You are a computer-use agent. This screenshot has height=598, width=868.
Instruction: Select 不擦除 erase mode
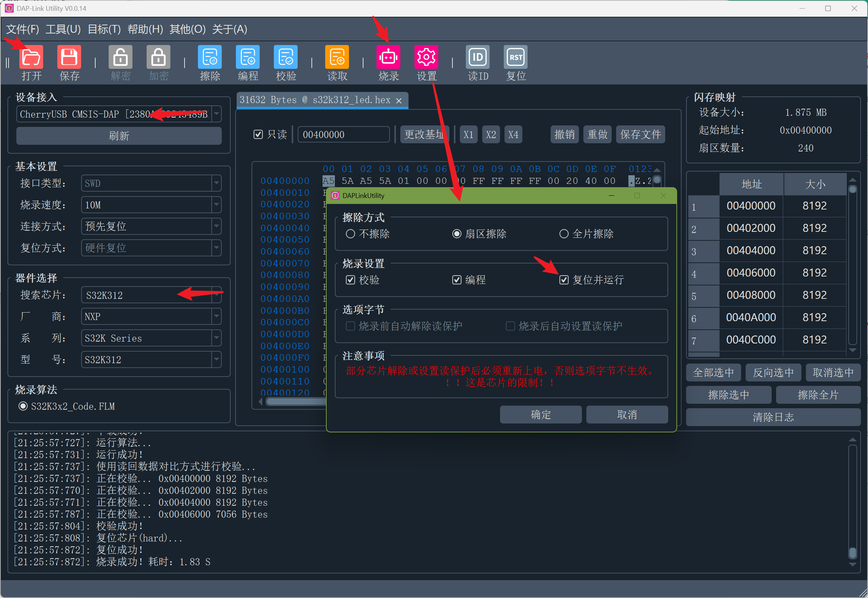pyautogui.click(x=350, y=234)
